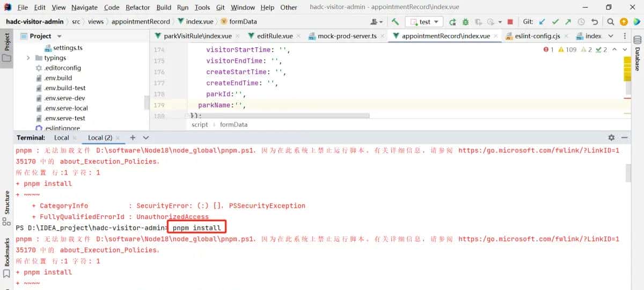
Task: Click the Build project hammer icon
Action: pos(395,21)
